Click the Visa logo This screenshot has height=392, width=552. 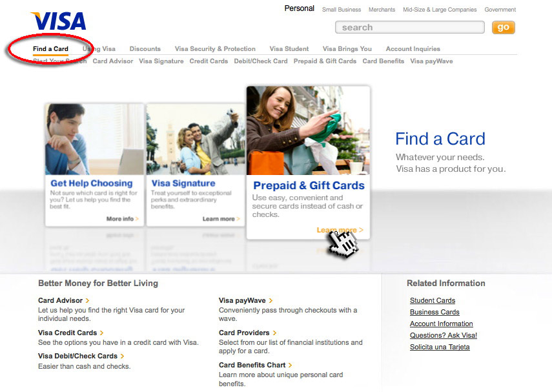pyautogui.click(x=58, y=21)
